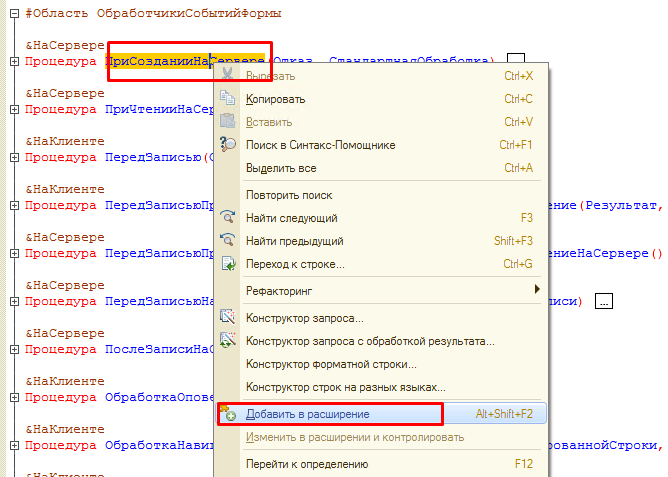
Task: Click the ПриЧтенииНаСер procedure name
Action: [159, 109]
